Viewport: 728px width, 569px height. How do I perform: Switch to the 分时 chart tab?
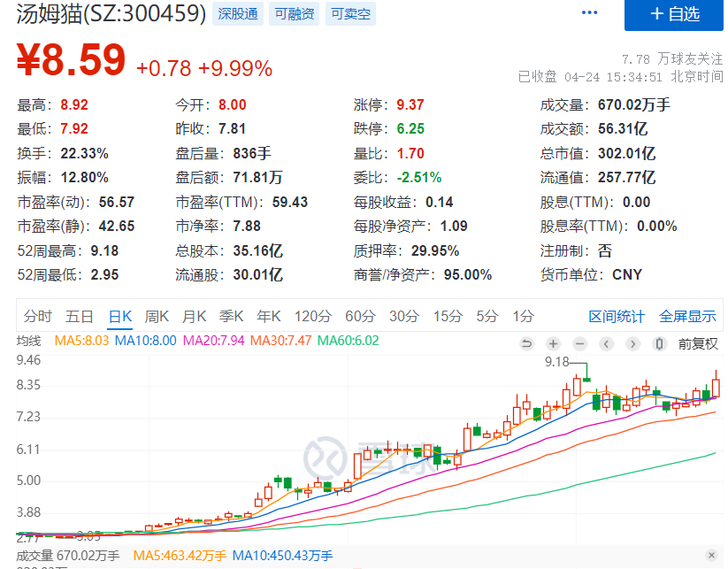point(38,316)
